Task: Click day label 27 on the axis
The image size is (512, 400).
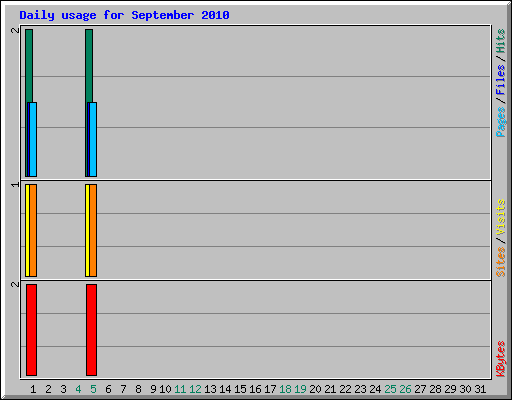Action: [420, 389]
